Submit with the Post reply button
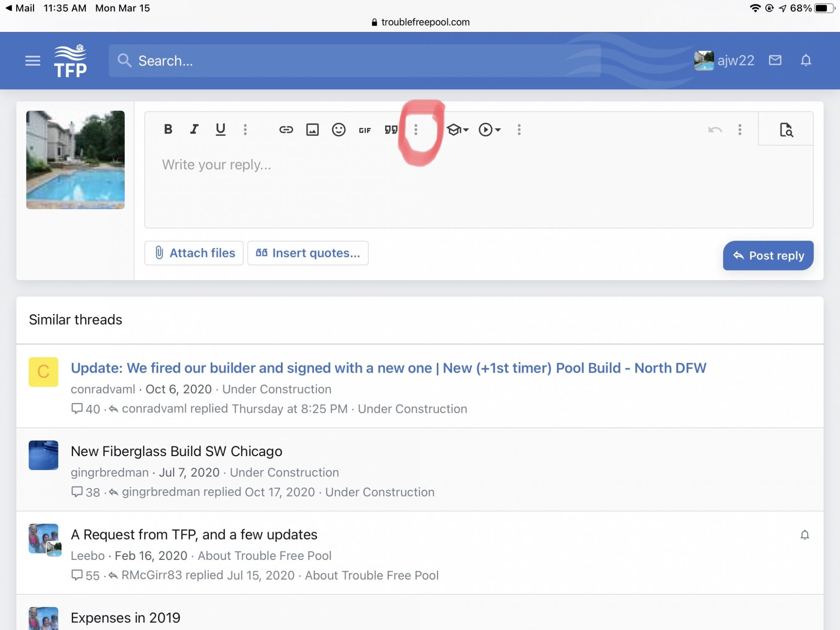Image resolution: width=840 pixels, height=630 pixels. tap(768, 255)
